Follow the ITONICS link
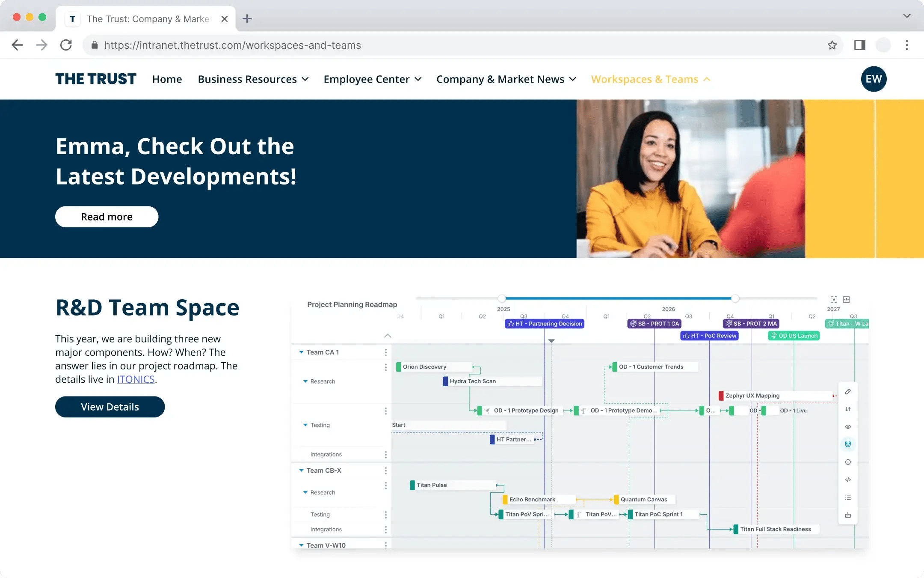Viewport: 924px width, 578px height. pyautogui.click(x=136, y=379)
